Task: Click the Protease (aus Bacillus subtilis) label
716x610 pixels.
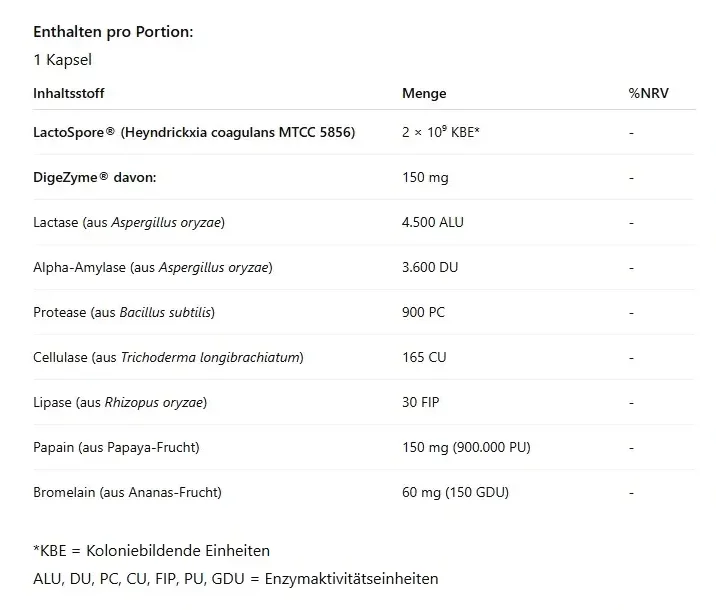Action: (x=124, y=312)
